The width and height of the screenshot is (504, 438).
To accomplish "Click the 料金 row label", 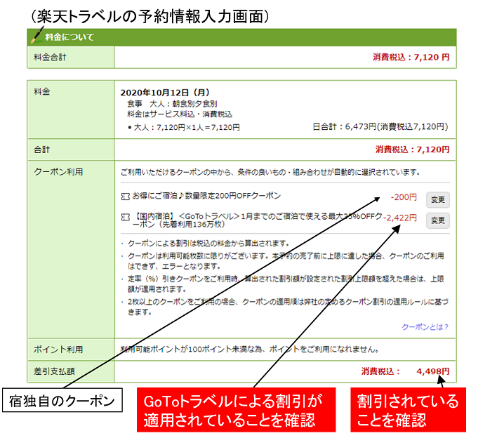I will pyautogui.click(x=42, y=91).
